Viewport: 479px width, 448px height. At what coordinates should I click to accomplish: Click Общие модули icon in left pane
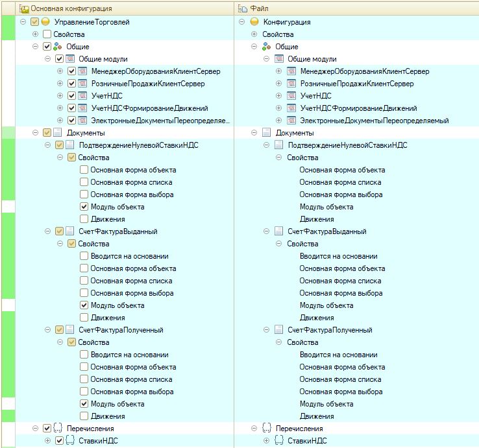click(x=70, y=58)
